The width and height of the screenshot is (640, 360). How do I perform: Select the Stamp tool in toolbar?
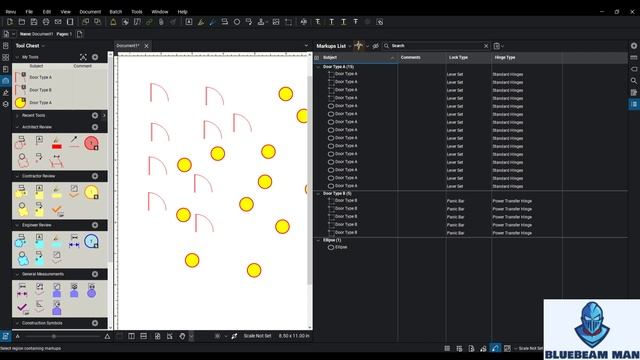click(x=261, y=22)
